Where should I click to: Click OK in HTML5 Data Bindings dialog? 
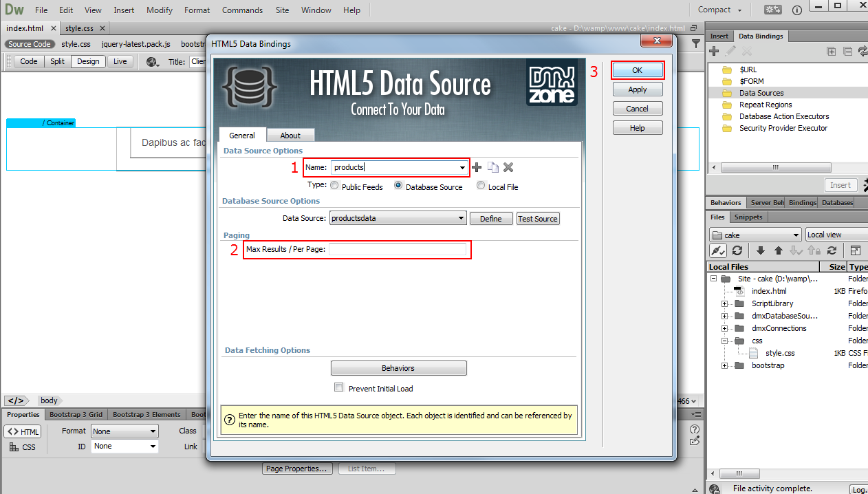click(638, 70)
